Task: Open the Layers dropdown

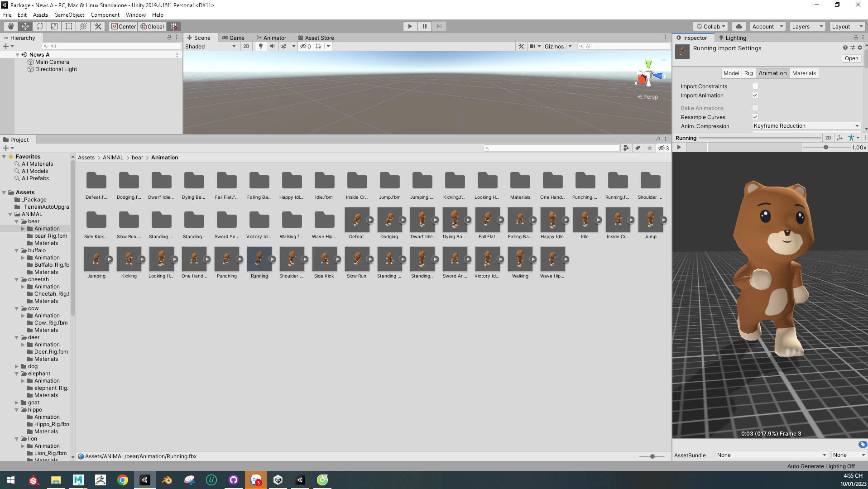Action: click(807, 26)
